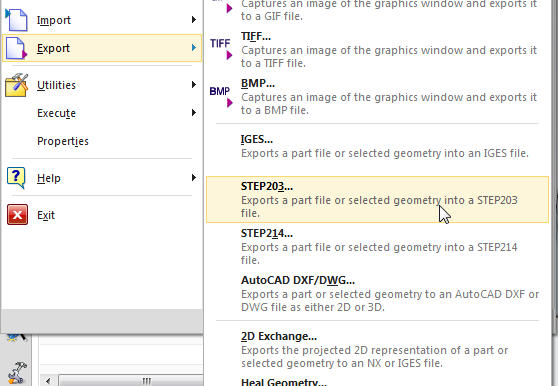
Task: Click the horizontal scrollbar left arrow
Action: click(48, 381)
